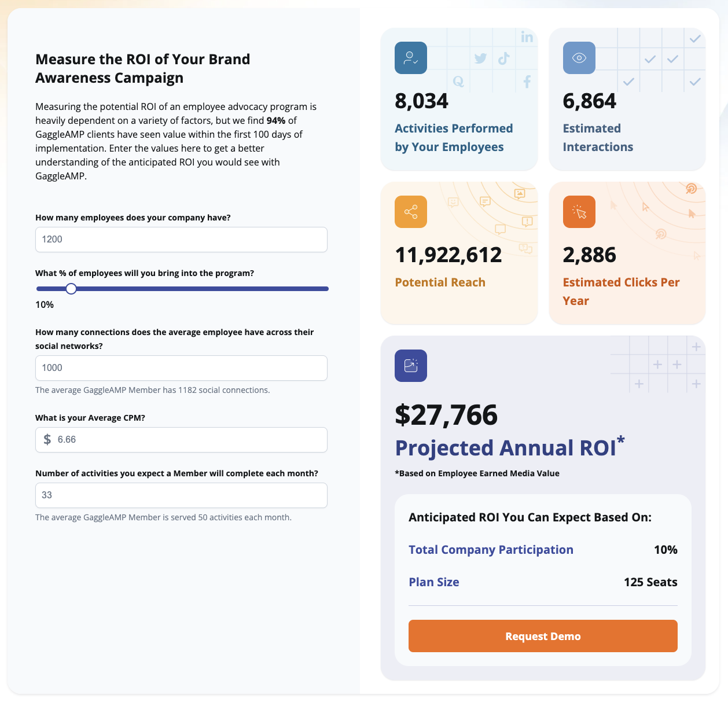Click the Potential Reach share icon
This screenshot has width=728, height=706.
(x=411, y=212)
